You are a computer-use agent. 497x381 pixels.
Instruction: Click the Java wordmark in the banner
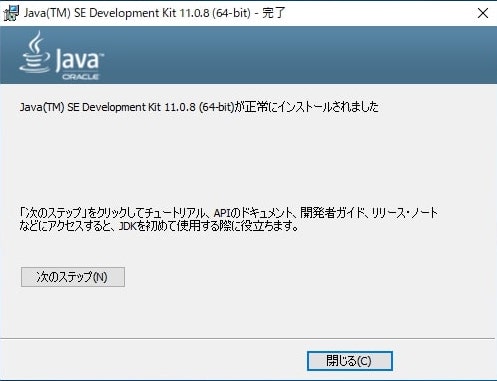(x=78, y=60)
